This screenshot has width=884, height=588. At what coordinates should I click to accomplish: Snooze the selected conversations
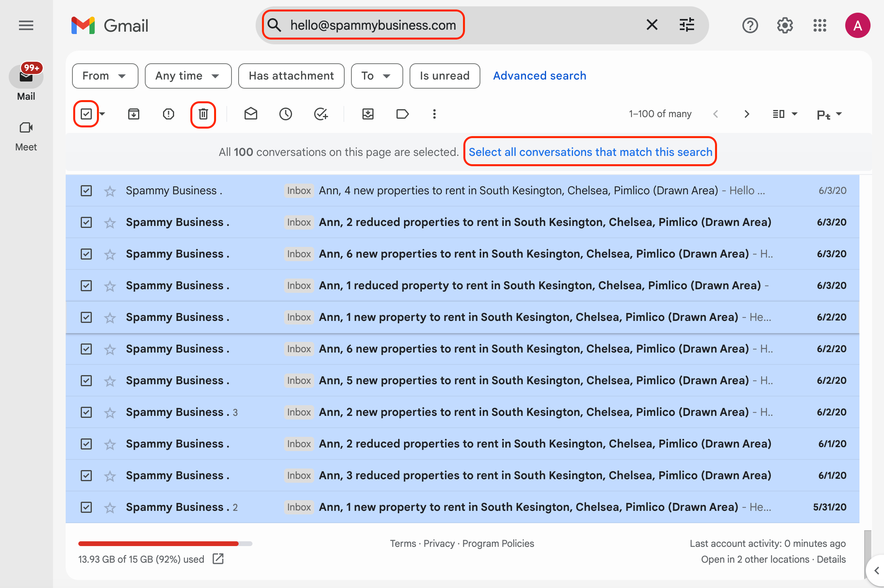point(286,114)
